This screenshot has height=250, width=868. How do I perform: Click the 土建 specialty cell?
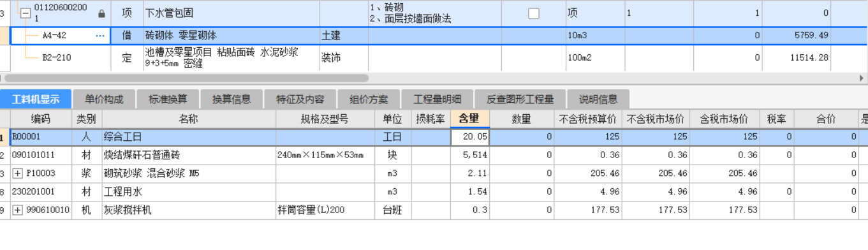coord(344,36)
